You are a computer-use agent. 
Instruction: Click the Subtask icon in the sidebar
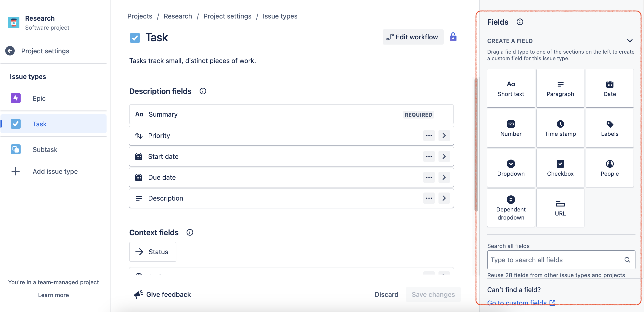[15, 149]
